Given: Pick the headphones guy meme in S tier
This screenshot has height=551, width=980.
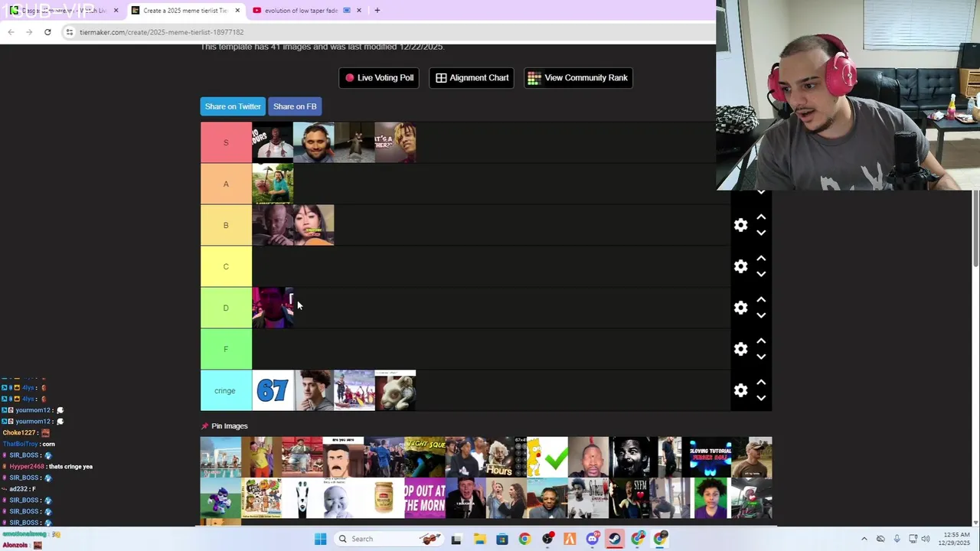Looking at the screenshot, I should tap(314, 142).
